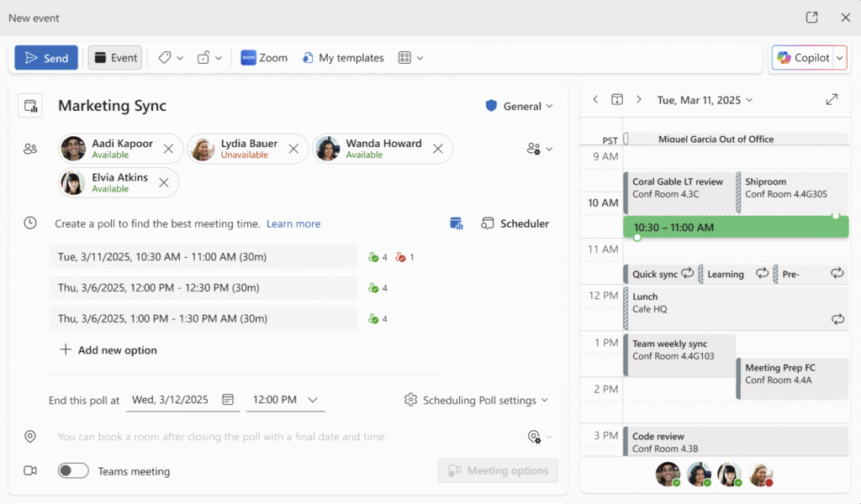Click the scheduling poll icon
Viewport: 861px width, 504px height.
pos(457,223)
